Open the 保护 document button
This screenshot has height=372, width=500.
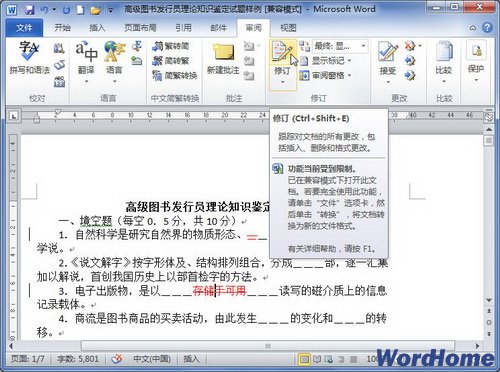(476, 62)
